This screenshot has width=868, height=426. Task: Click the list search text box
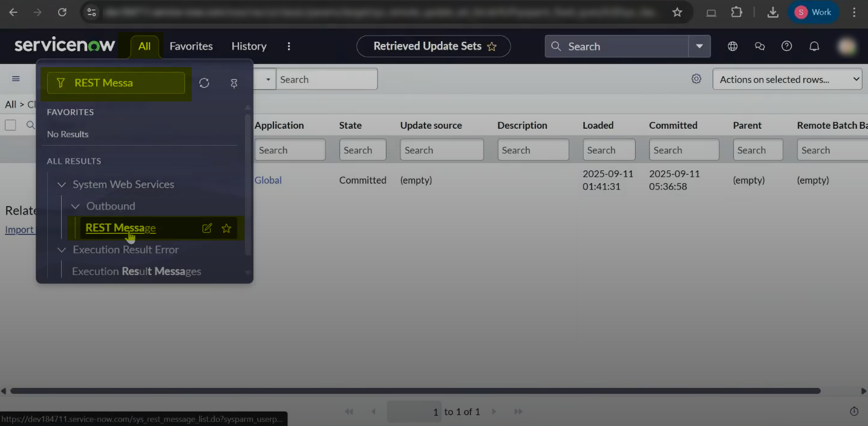tap(327, 79)
